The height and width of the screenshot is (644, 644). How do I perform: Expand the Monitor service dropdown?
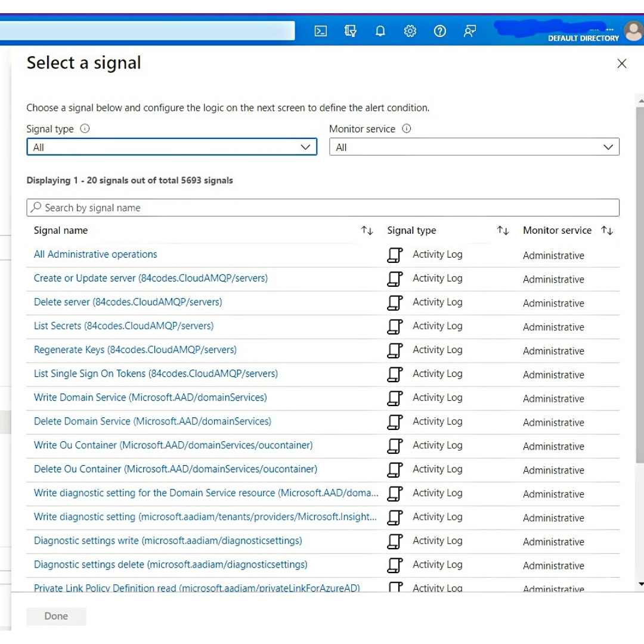(474, 147)
